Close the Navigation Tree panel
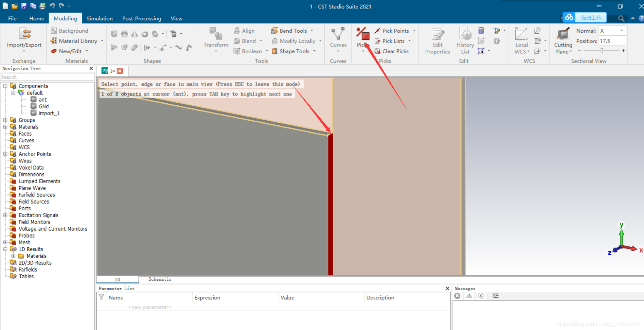Viewport: 644px width, 330px height. pos(91,68)
